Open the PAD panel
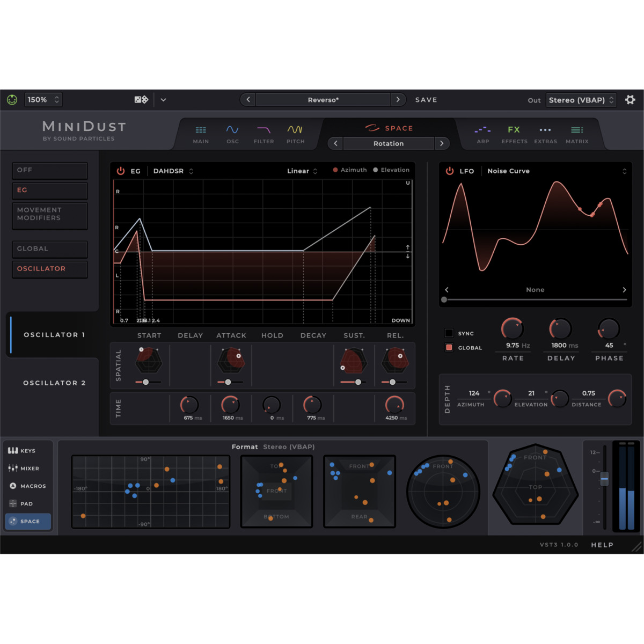 28,504
